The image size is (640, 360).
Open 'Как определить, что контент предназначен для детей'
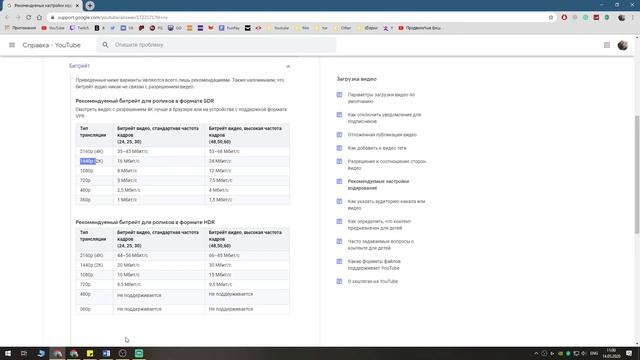point(379,224)
